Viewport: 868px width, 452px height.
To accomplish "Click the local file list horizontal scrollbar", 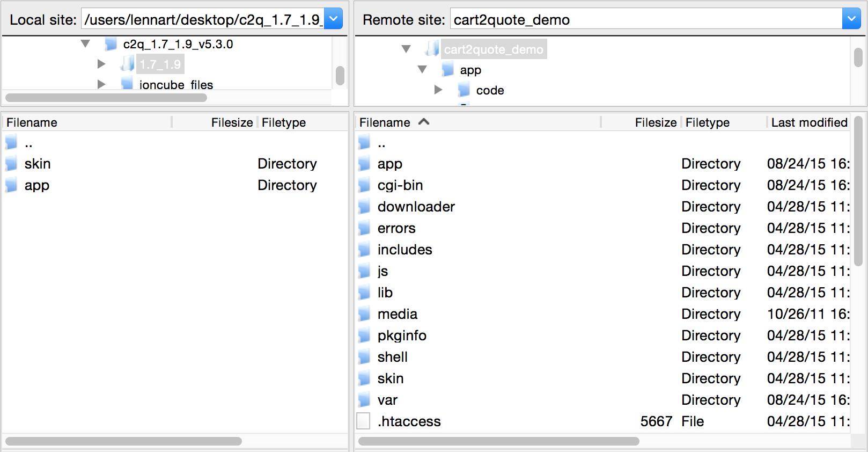I will click(x=123, y=441).
